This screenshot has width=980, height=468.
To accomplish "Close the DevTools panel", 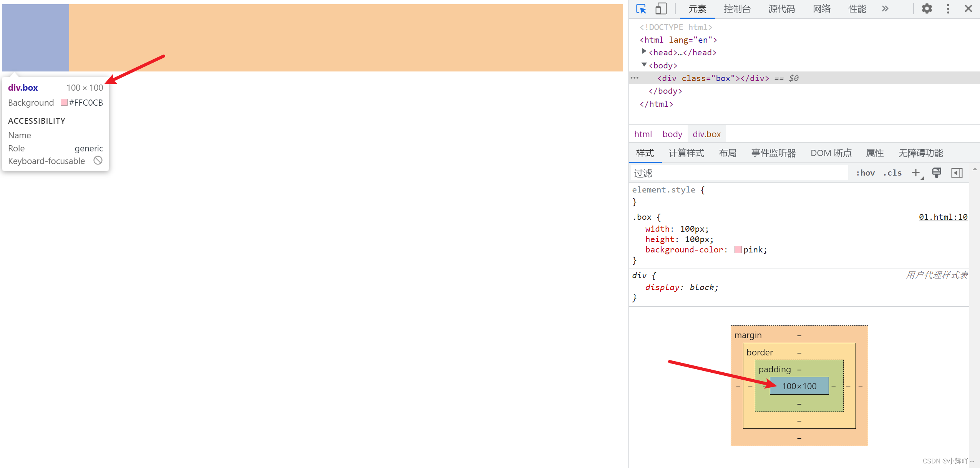I will click(968, 9).
